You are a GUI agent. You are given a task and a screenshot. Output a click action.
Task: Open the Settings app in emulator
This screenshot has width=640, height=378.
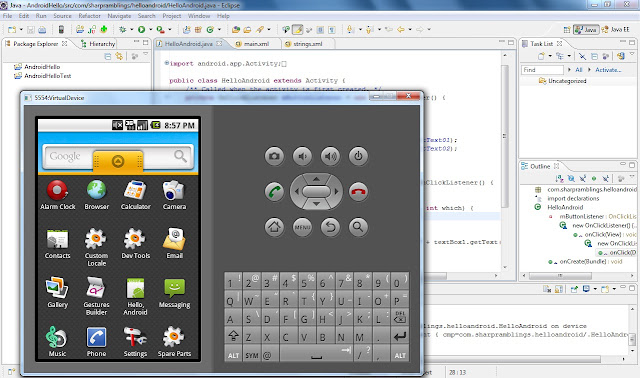click(x=135, y=341)
